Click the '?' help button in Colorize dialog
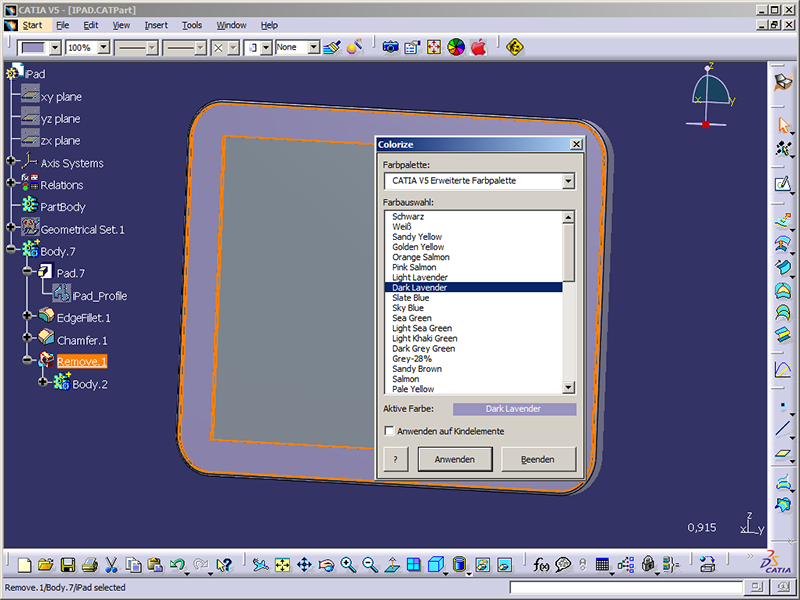 395,459
